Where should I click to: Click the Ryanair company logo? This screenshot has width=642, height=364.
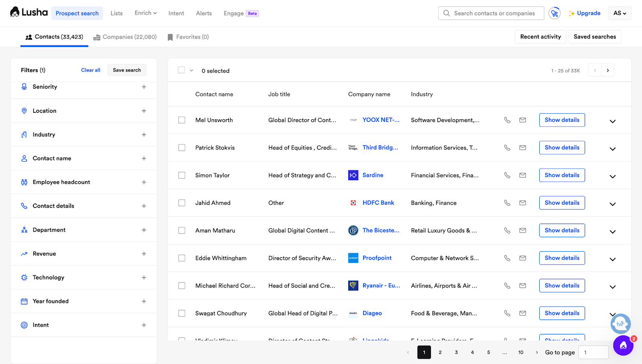click(x=353, y=286)
